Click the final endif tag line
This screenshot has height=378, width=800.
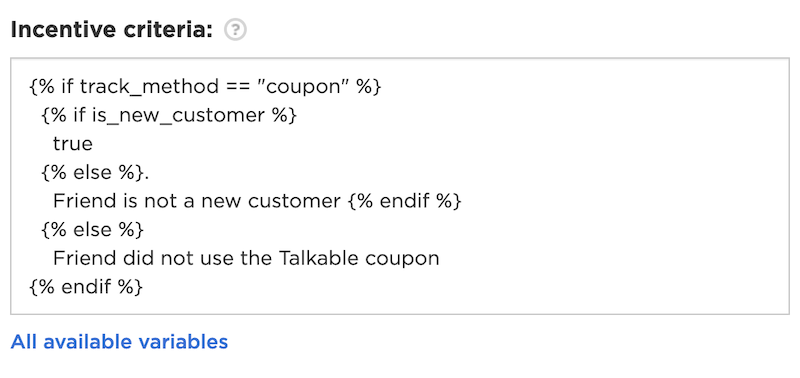(86, 287)
